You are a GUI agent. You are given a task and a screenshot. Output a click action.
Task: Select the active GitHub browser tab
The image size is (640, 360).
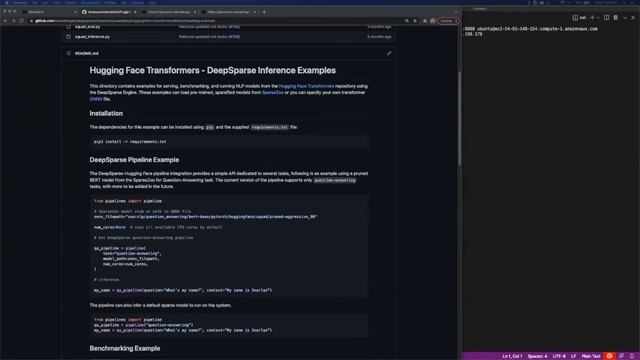click(109, 12)
